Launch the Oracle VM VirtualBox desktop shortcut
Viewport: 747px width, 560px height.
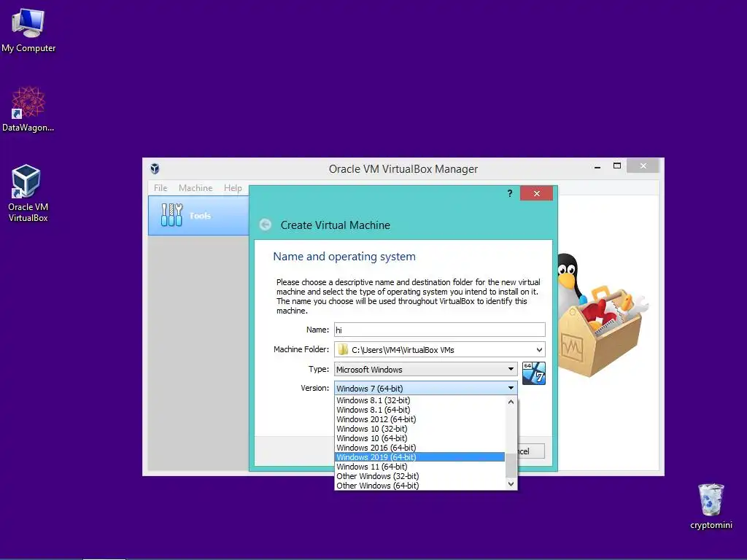click(28, 193)
